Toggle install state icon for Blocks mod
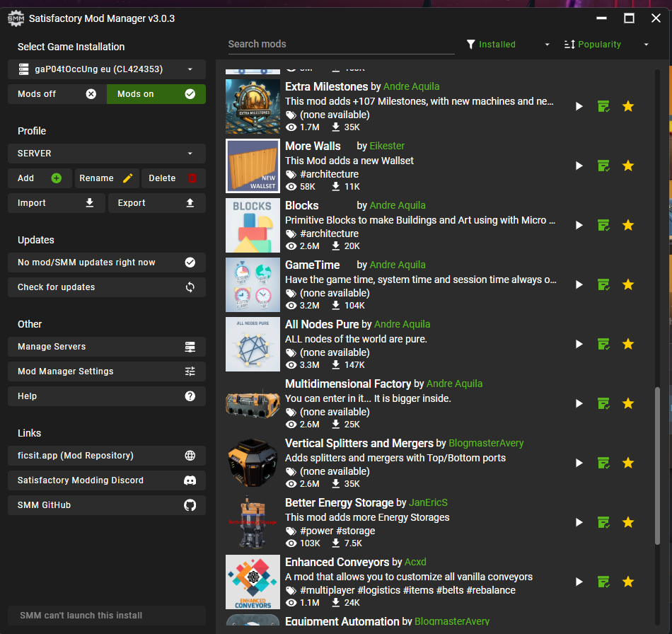Screen dimensions: 672x634 603,225
